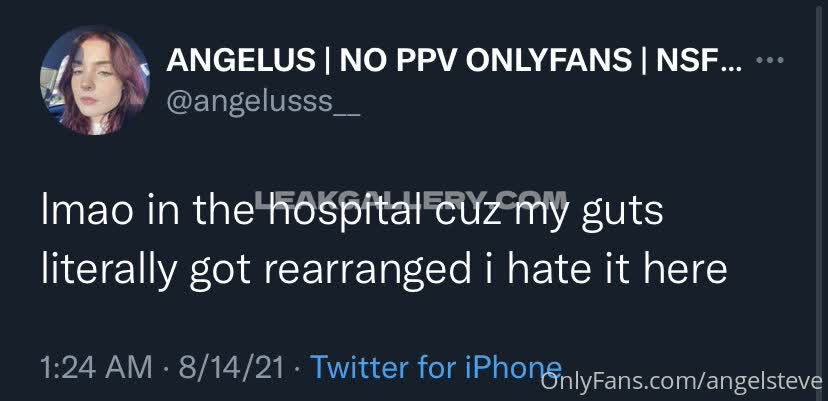Viewport: 828px width, 401px height.
Task: Select the 8/14/21 date text
Action: click(232, 367)
